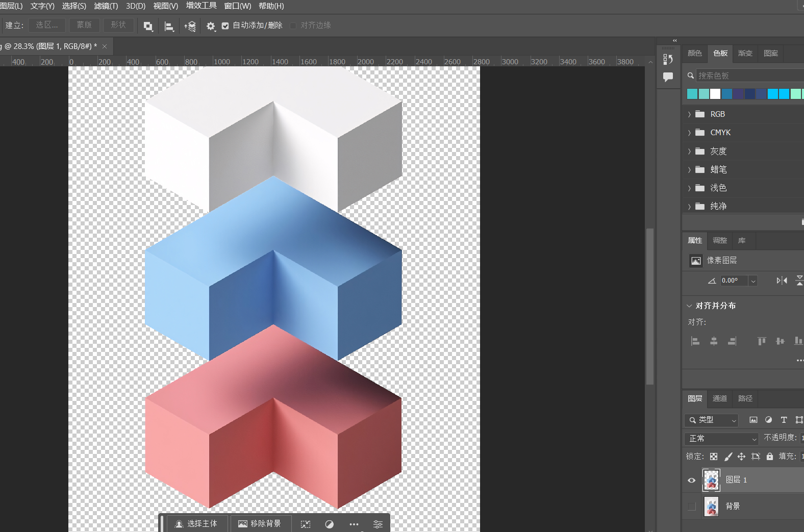Expand the 蜡笔 swatch folder
804x532 pixels.
689,170
